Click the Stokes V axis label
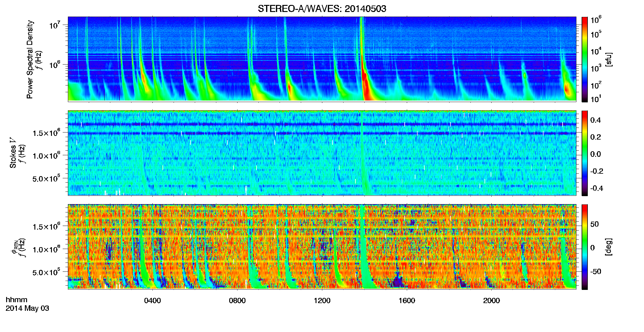Viewport: 644px width, 332px height. [13, 152]
